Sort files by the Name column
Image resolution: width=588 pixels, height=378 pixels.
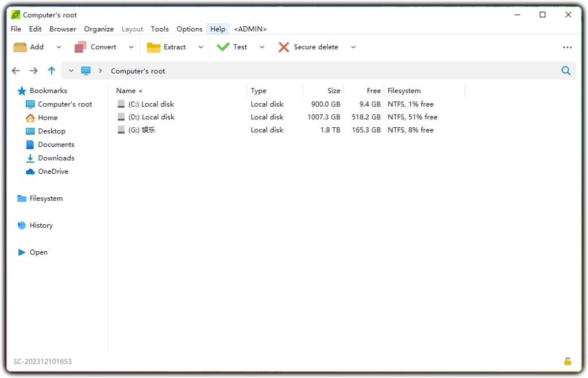coord(125,91)
